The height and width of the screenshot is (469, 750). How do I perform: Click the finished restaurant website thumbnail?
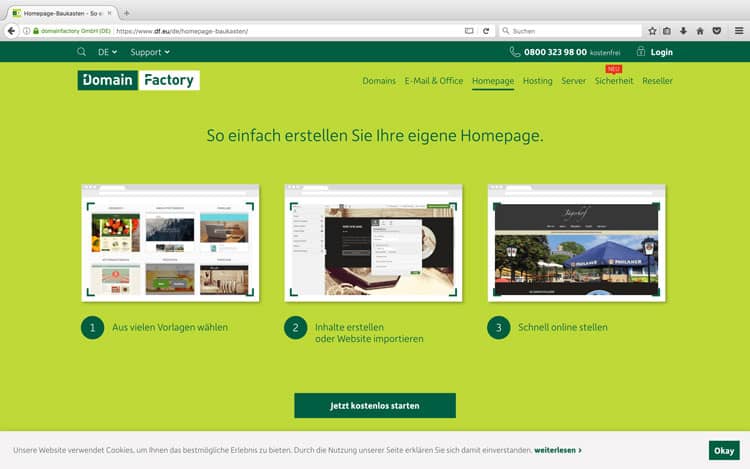coord(576,243)
